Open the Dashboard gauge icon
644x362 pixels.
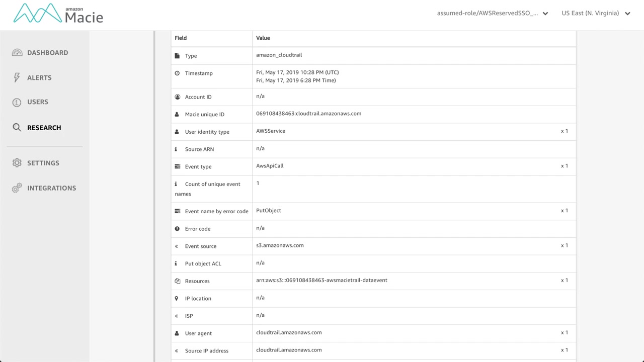pyautogui.click(x=17, y=53)
